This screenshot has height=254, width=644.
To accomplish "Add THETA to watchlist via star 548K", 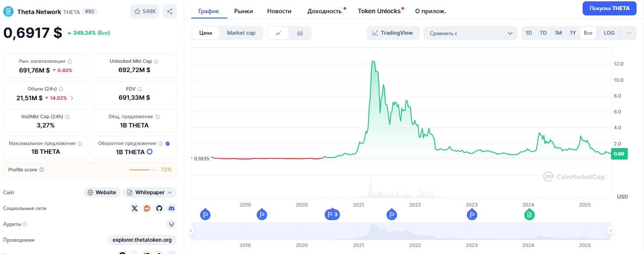I will pyautogui.click(x=145, y=11).
